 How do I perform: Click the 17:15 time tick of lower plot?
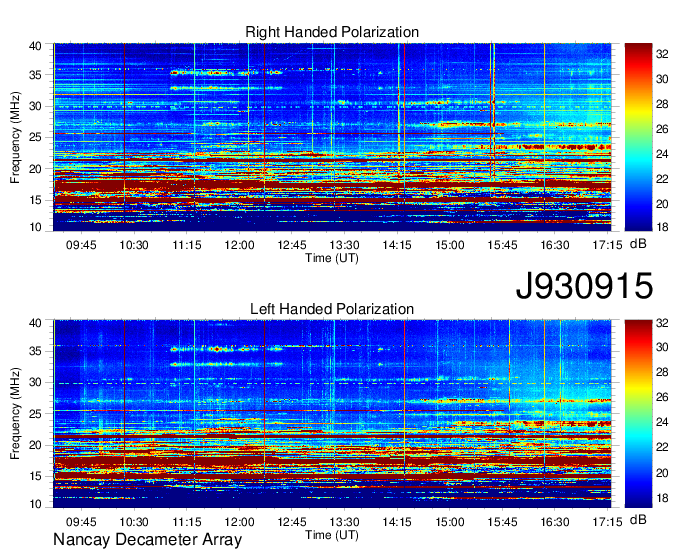608,522
